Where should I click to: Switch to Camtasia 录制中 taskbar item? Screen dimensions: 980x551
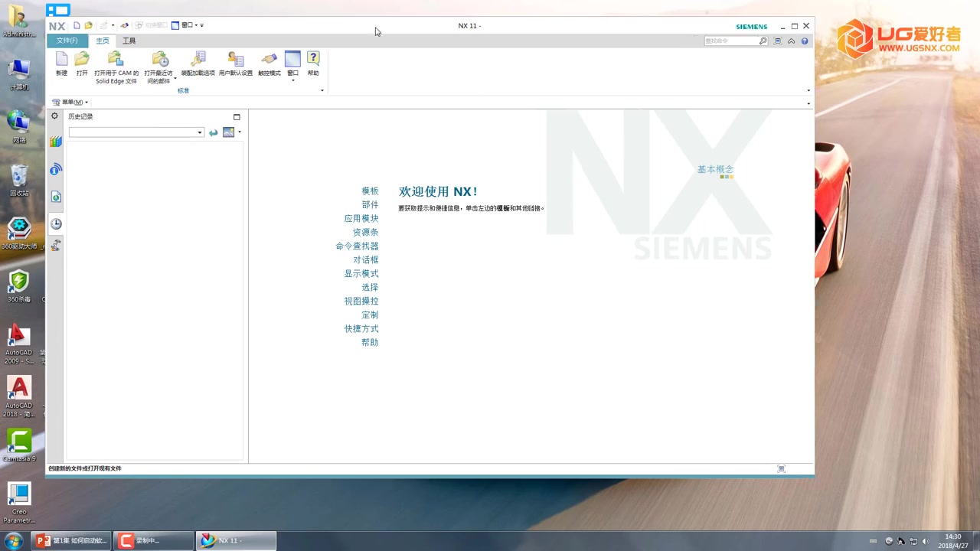154,541
